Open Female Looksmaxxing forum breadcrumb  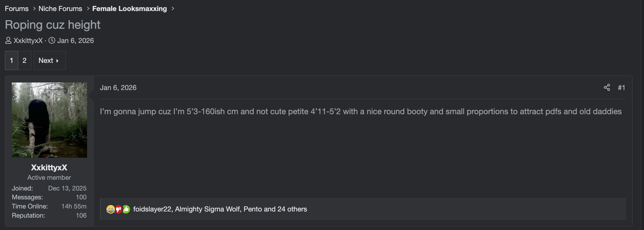coord(130,9)
